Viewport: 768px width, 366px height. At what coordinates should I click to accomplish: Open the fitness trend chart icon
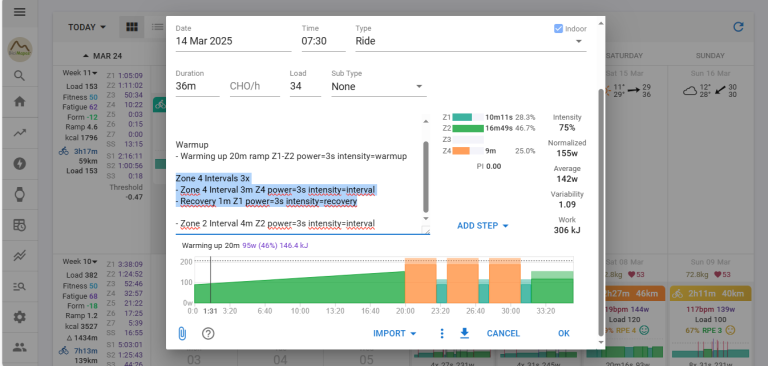point(20,133)
